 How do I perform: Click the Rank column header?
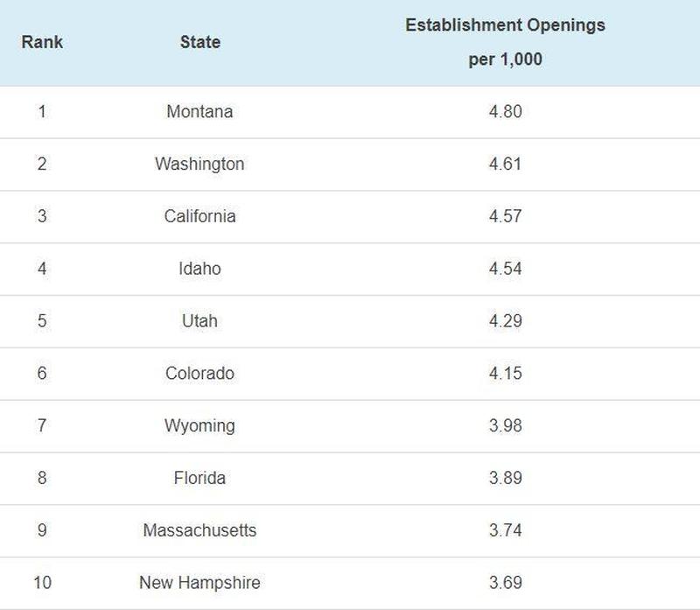point(42,42)
